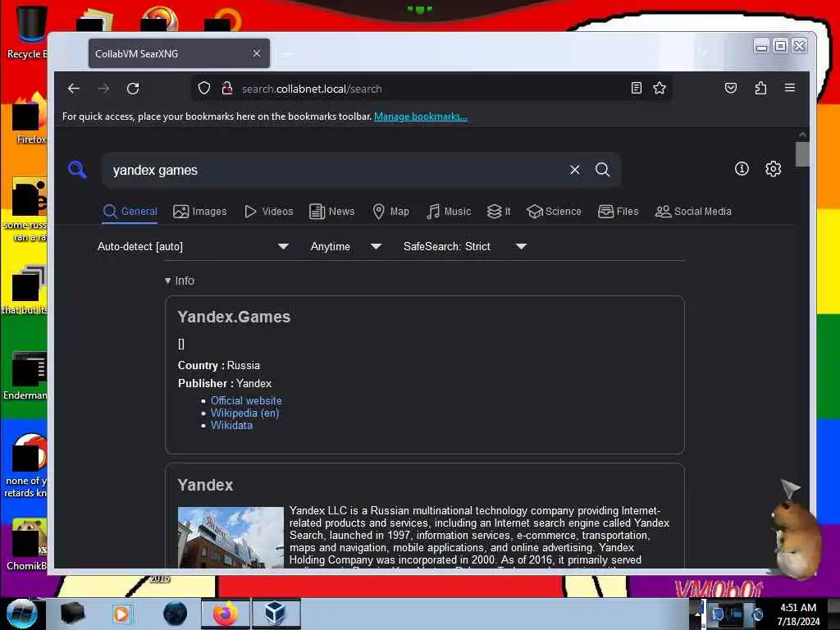Open the SafeSearch: Strict dropdown

464,246
